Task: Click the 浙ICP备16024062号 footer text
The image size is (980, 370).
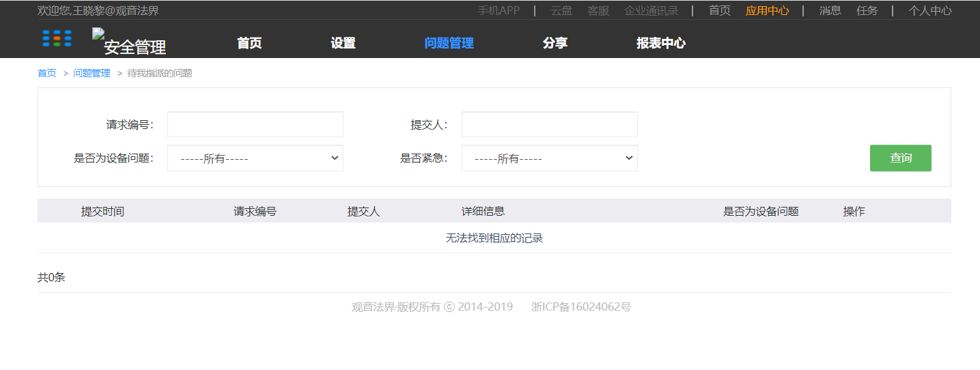Action: (x=581, y=307)
